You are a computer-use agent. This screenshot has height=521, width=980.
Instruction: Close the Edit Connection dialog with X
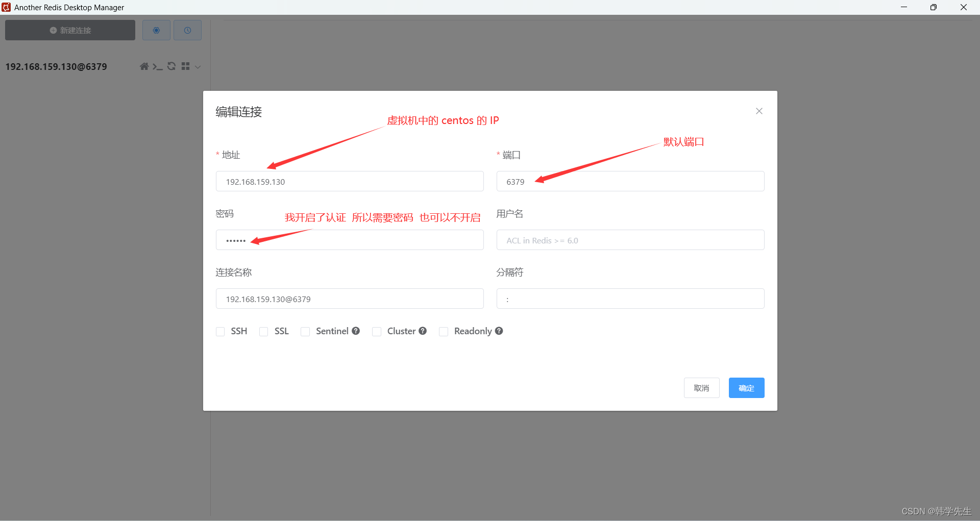click(759, 111)
